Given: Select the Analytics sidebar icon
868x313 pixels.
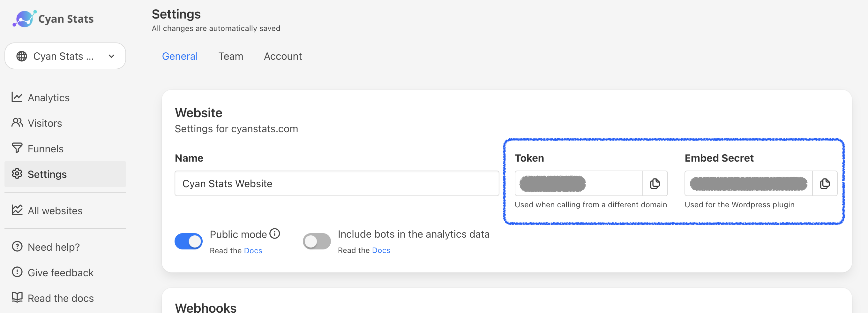Looking at the screenshot, I should [18, 97].
